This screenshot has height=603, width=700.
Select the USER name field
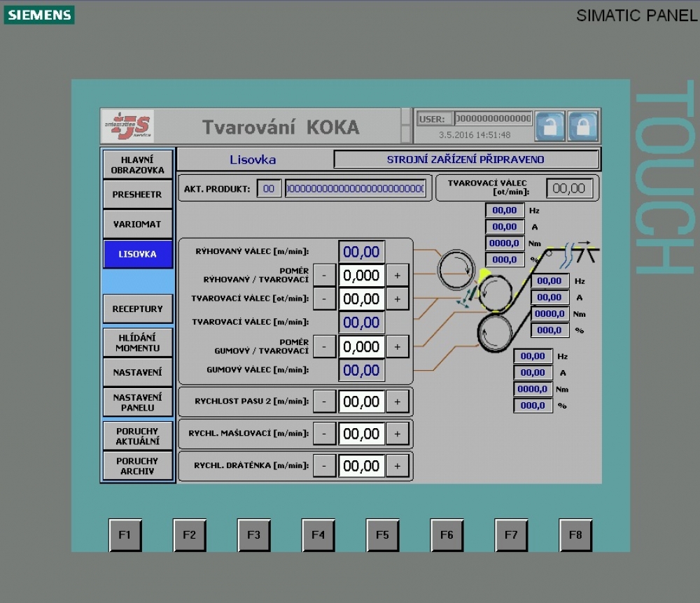click(x=493, y=119)
